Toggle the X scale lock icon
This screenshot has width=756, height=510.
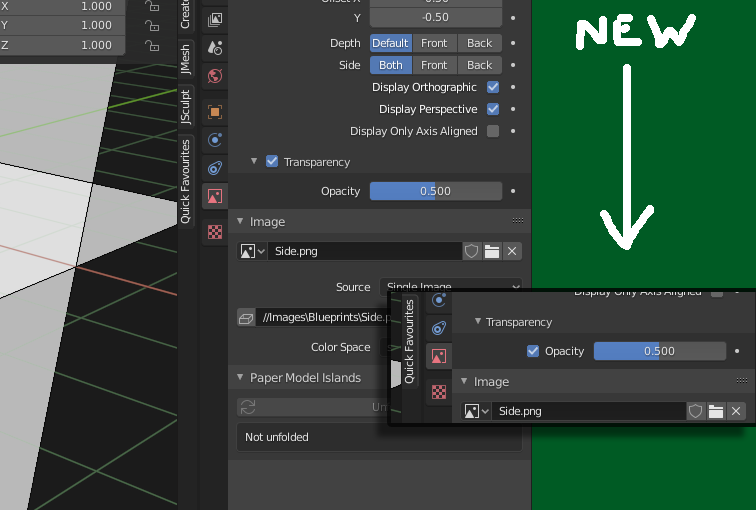pyautogui.click(x=152, y=6)
